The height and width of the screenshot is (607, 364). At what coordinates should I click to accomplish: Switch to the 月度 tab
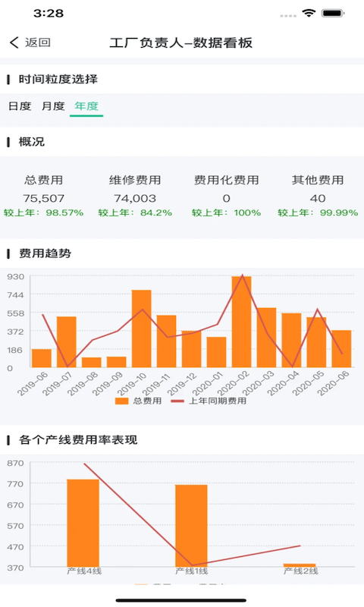point(53,106)
